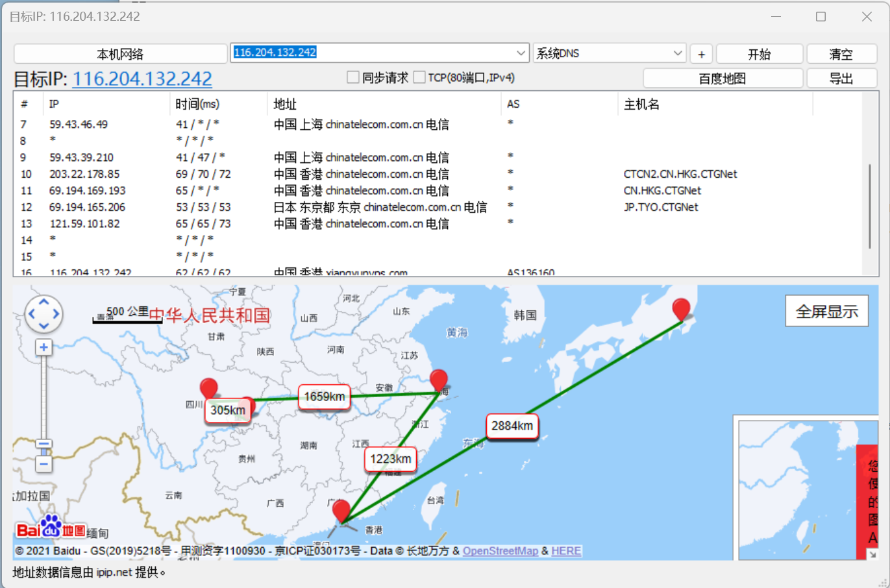Click the + add query button beside DNS selector
890x588 pixels.
(702, 54)
